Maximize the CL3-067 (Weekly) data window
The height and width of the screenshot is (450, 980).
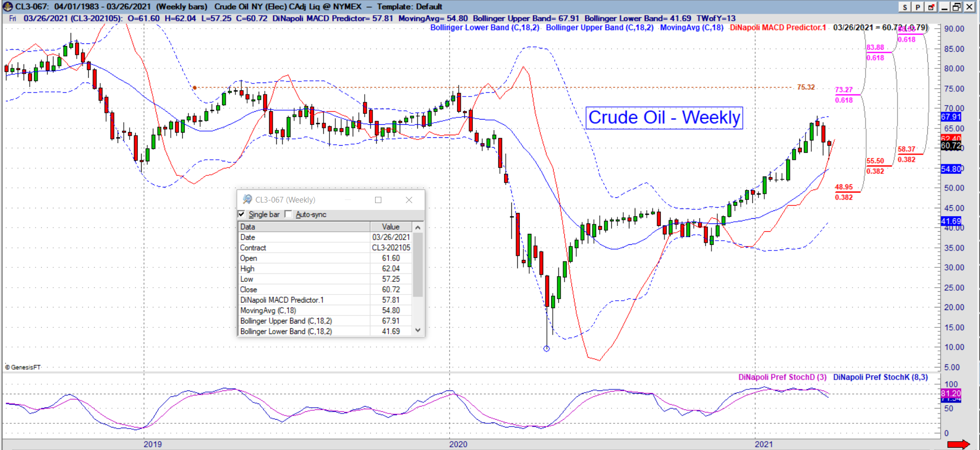378,200
